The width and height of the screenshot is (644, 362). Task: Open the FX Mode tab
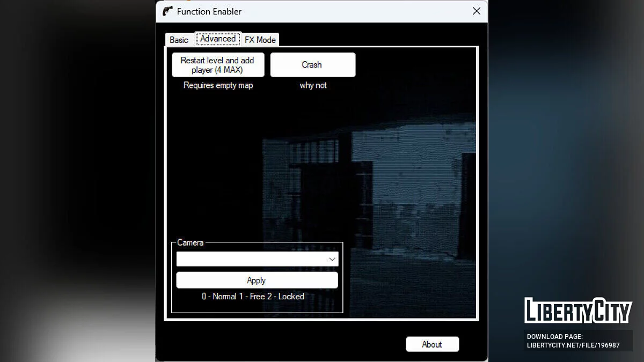point(260,40)
